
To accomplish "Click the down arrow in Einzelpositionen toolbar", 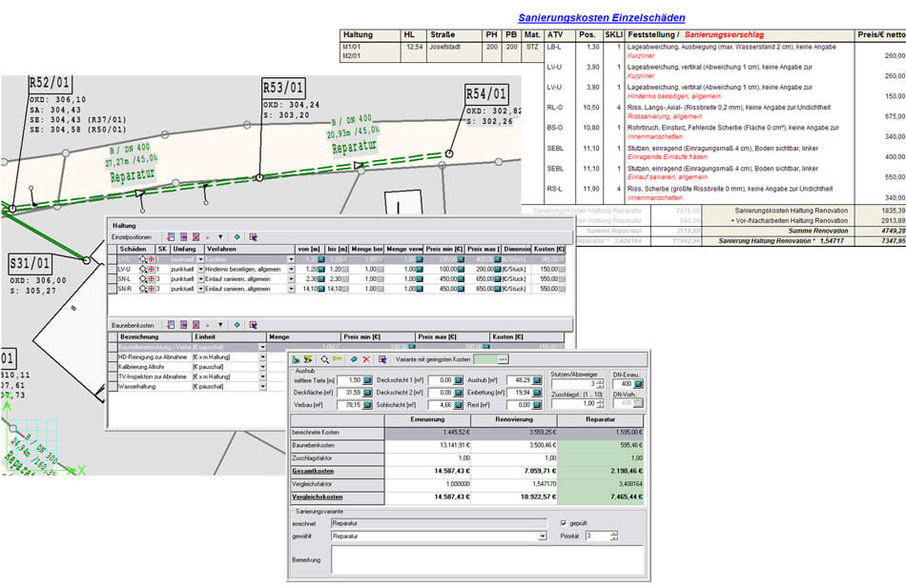I will (x=220, y=235).
